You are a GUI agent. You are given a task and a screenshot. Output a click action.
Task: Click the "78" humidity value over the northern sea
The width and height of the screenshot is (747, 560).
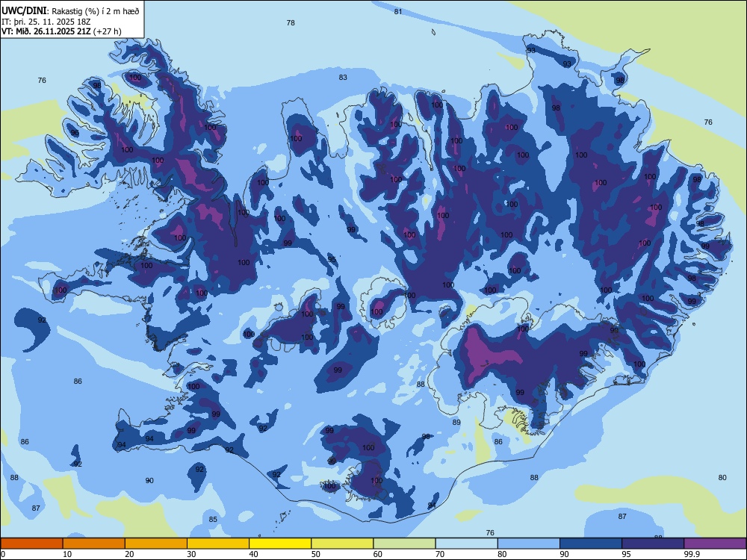tap(291, 22)
